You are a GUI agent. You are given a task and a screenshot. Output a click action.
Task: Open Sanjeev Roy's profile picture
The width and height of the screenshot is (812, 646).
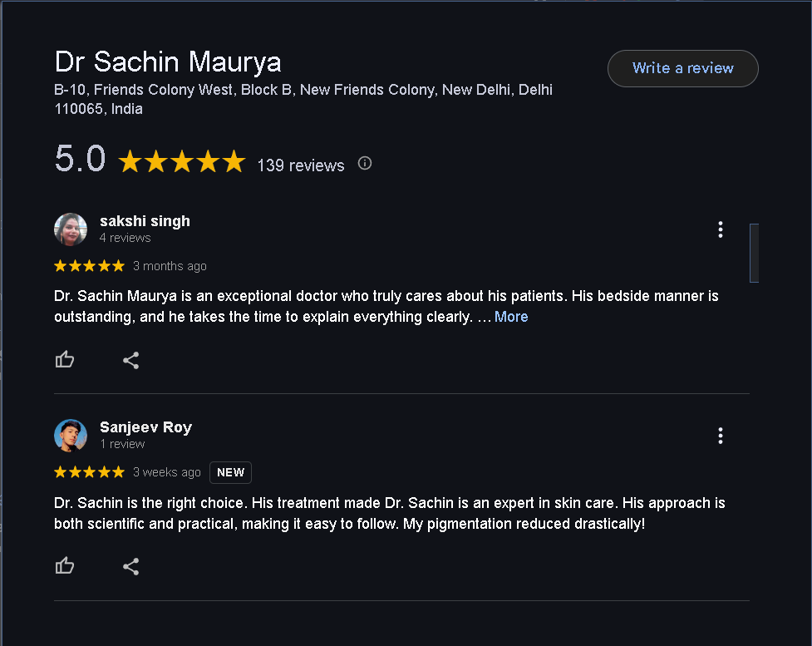coord(71,436)
